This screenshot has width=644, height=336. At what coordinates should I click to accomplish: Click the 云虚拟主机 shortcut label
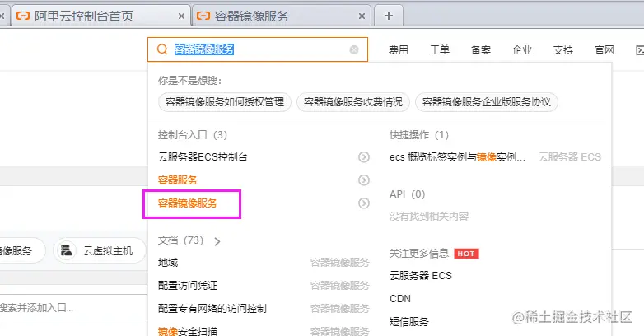(x=108, y=250)
